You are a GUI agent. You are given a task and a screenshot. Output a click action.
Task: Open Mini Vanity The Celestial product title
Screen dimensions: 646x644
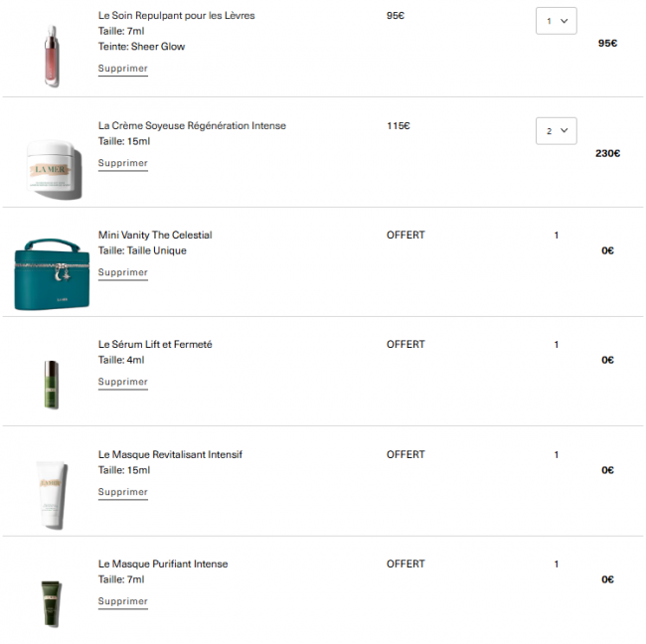click(155, 236)
